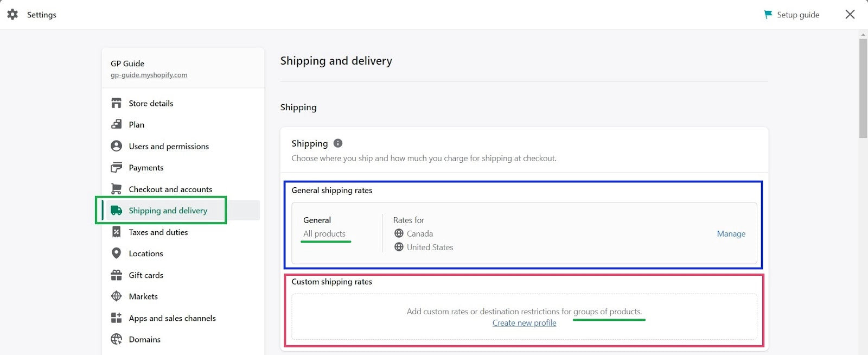The width and height of the screenshot is (868, 355).
Task: Click the Plan icon in sidebar
Action: pyautogui.click(x=116, y=124)
